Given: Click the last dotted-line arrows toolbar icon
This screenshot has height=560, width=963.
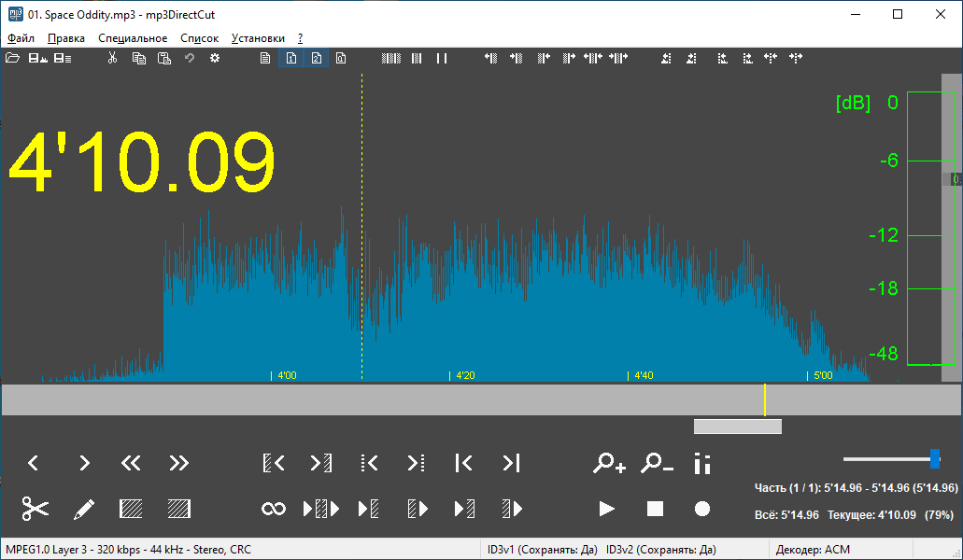Looking at the screenshot, I should [x=796, y=58].
